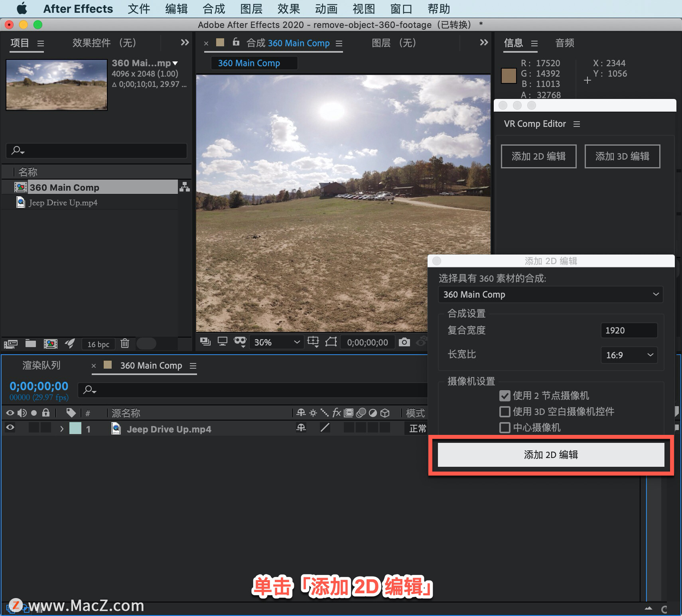Click the composite width field 1920

coord(629,330)
